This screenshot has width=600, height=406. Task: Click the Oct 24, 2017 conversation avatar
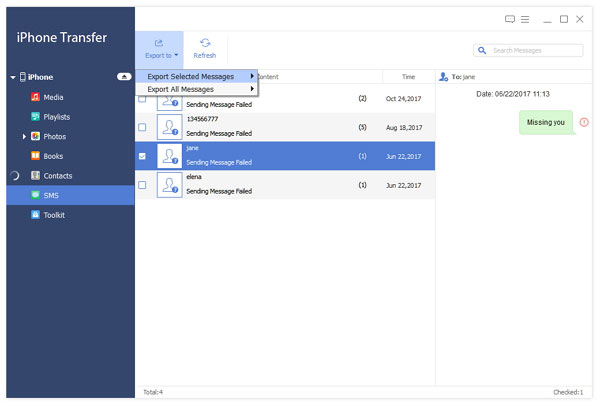coord(170,103)
